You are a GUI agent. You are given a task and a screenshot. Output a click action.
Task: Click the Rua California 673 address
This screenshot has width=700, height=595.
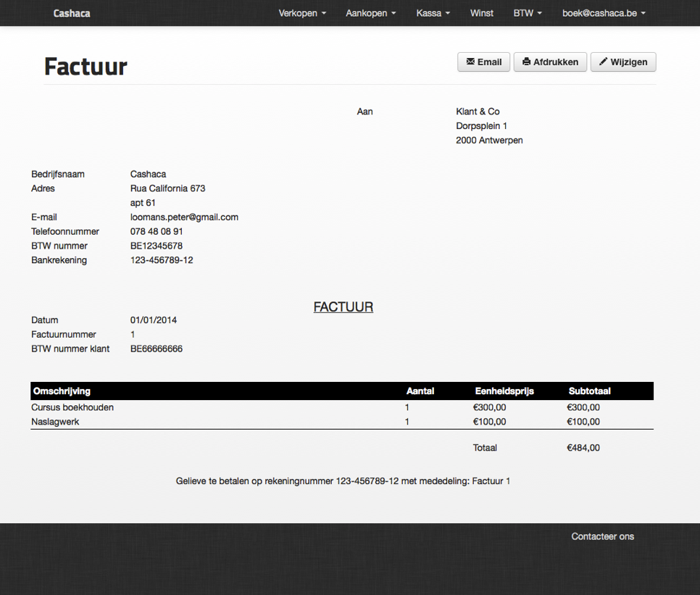pos(168,188)
